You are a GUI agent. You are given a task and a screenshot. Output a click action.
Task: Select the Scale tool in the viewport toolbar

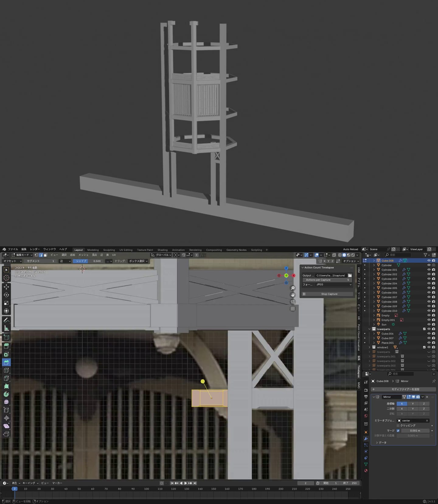click(6, 303)
